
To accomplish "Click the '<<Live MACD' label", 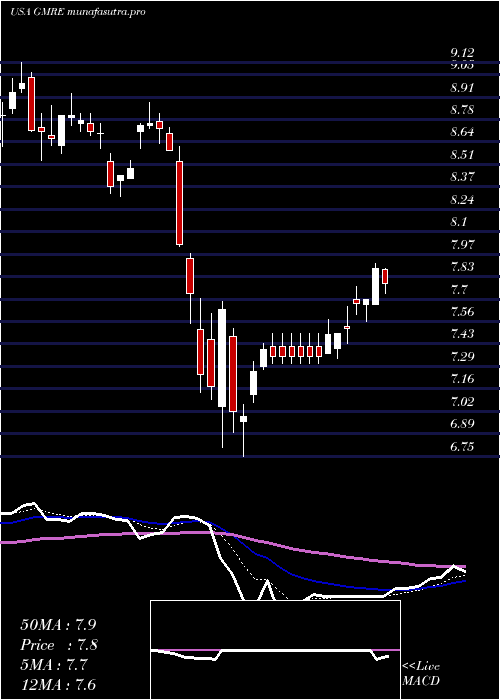I will pos(421,674).
